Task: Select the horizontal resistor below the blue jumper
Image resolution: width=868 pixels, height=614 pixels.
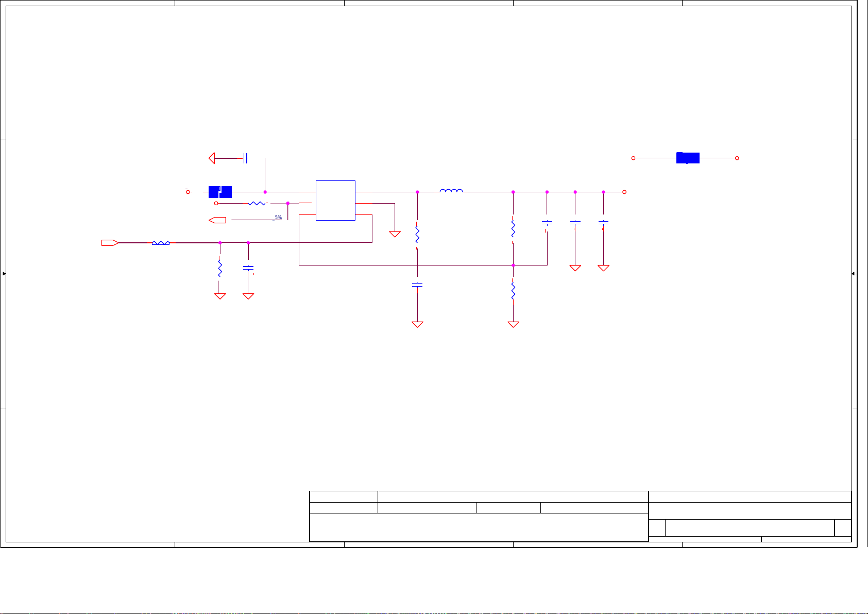Action: [257, 204]
